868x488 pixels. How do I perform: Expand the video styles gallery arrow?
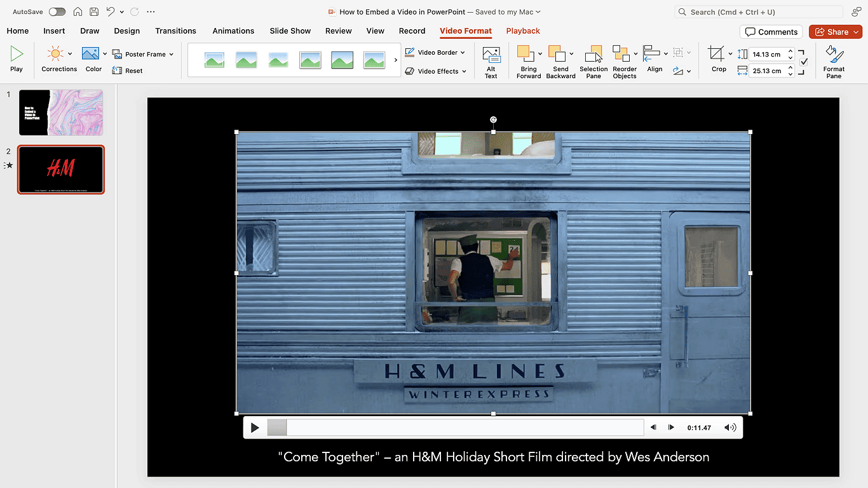[x=396, y=60]
